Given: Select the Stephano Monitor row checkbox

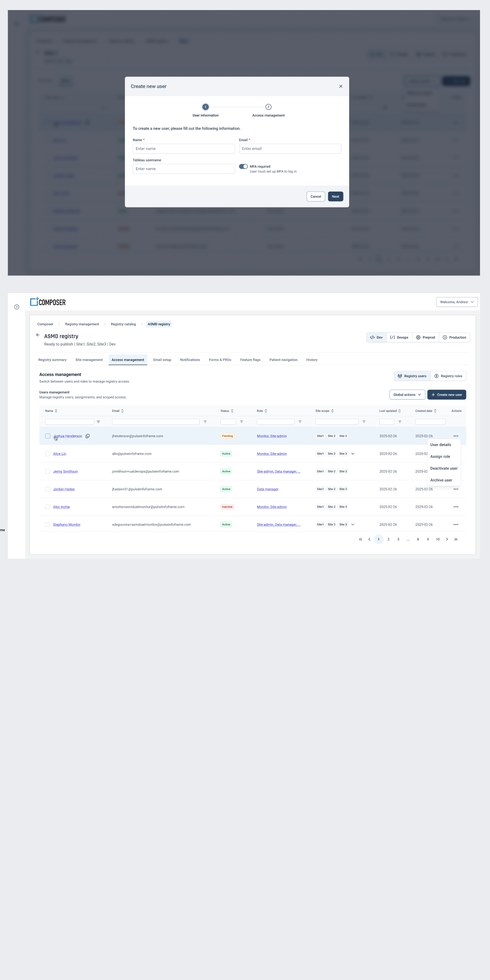Looking at the screenshot, I should pyautogui.click(x=47, y=524).
